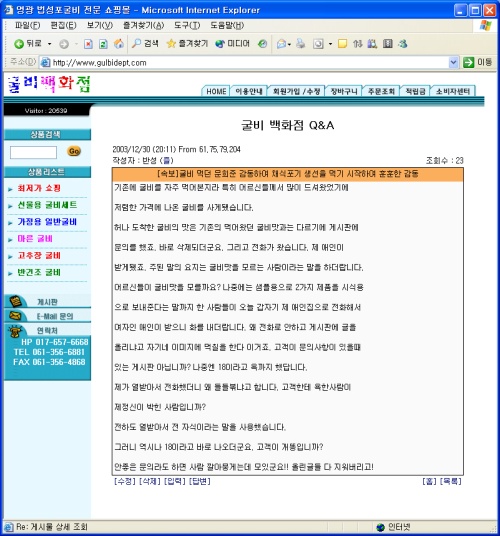
Task: Click the toolbar icon left of binoculars
Action: coord(357,44)
